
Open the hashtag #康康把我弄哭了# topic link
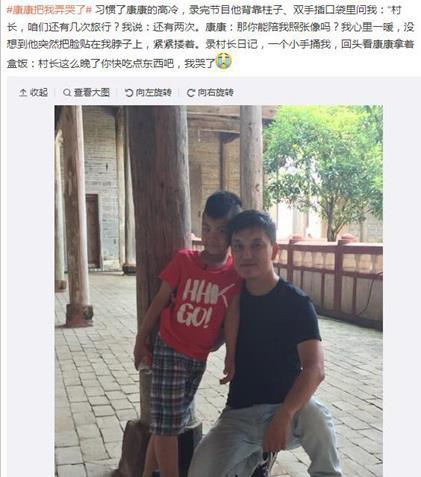point(49,10)
